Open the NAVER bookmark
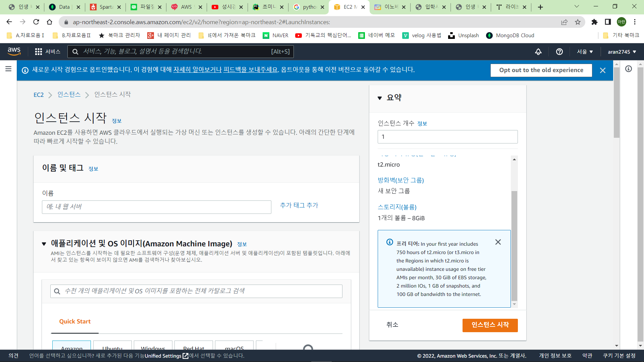 [275, 36]
